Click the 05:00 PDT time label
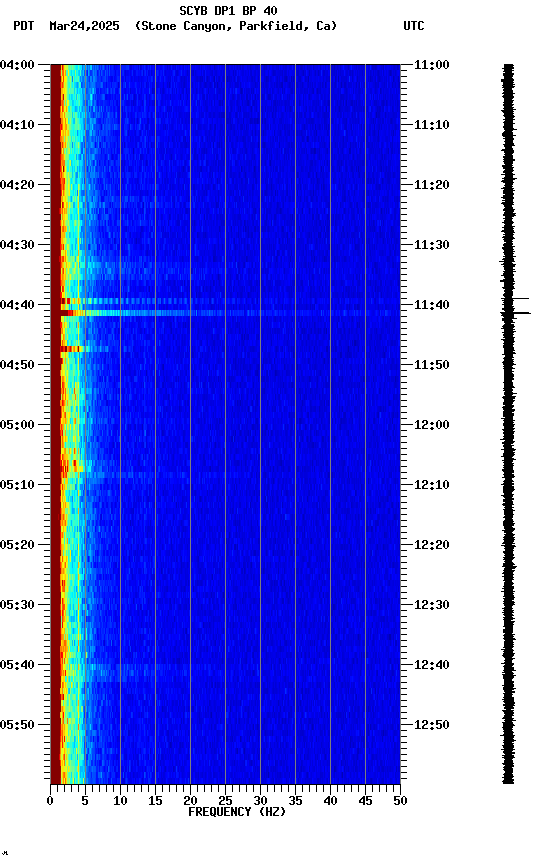This screenshot has height=864, width=552. [x=17, y=425]
